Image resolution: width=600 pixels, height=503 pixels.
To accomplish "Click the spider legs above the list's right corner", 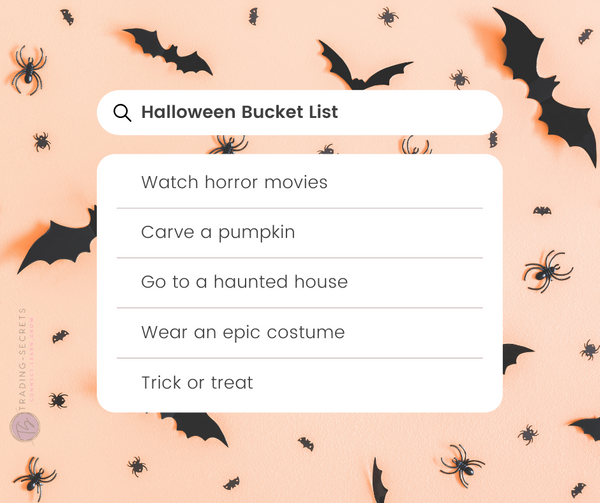I will tap(416, 145).
